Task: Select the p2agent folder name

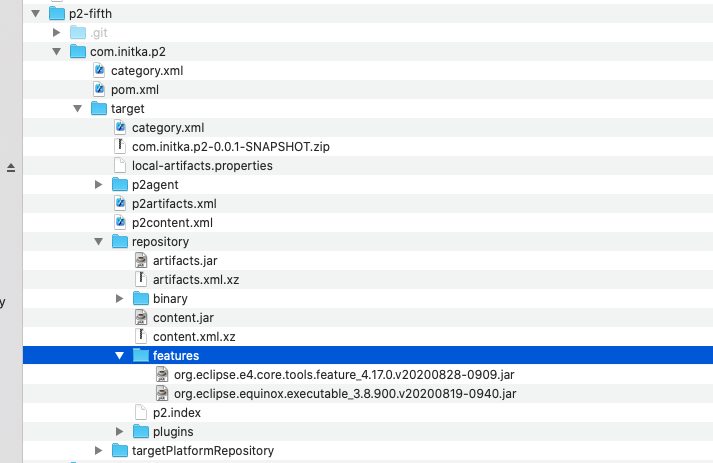Action: pyautogui.click(x=155, y=185)
